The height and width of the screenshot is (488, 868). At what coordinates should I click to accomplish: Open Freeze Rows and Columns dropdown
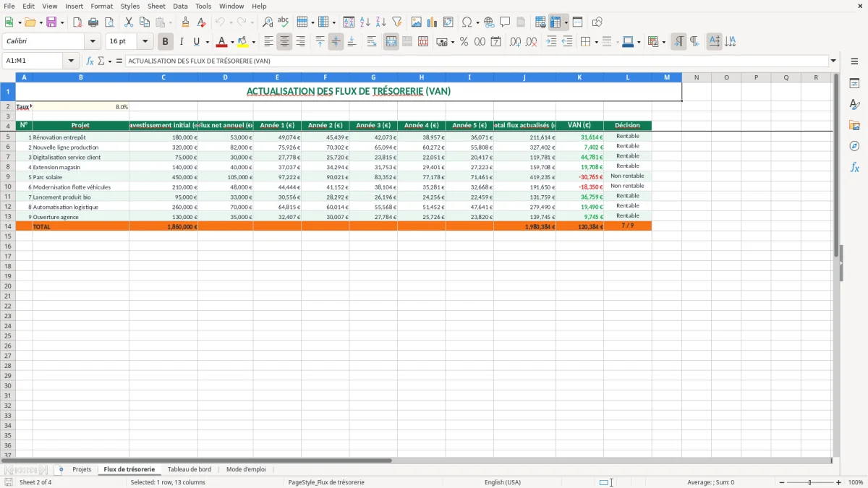(566, 22)
